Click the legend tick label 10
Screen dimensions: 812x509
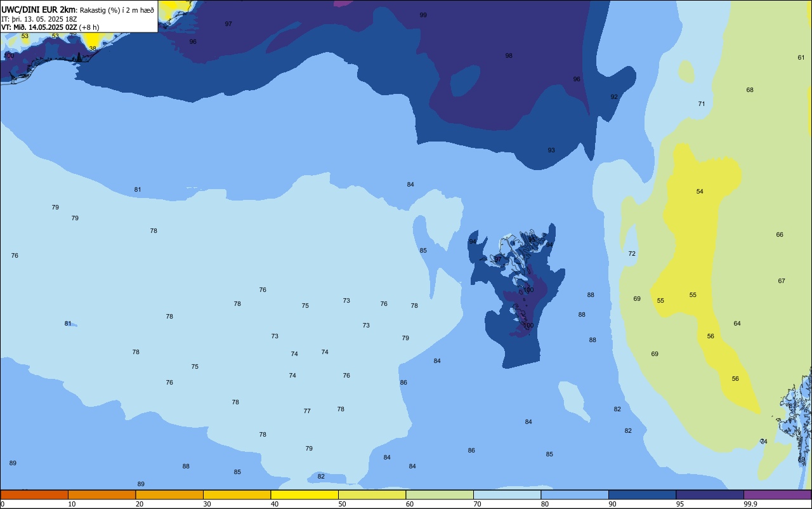(x=72, y=504)
